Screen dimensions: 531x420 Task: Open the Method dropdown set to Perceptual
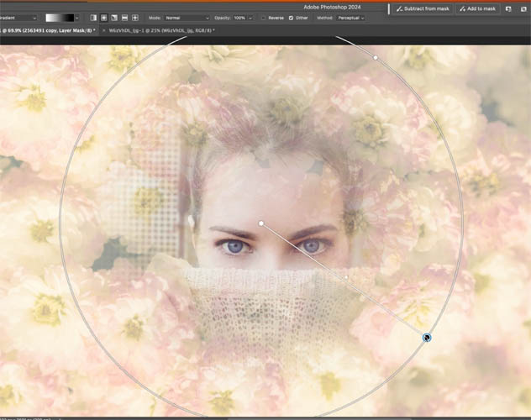click(x=351, y=18)
